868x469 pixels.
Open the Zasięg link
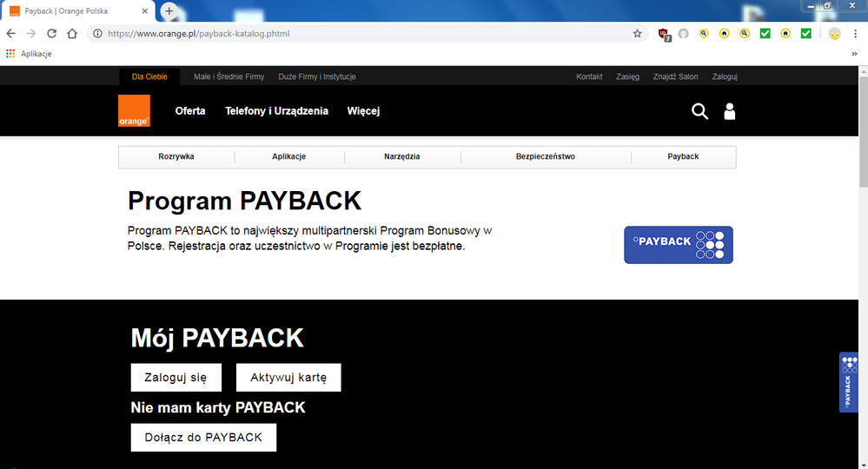[x=627, y=77]
